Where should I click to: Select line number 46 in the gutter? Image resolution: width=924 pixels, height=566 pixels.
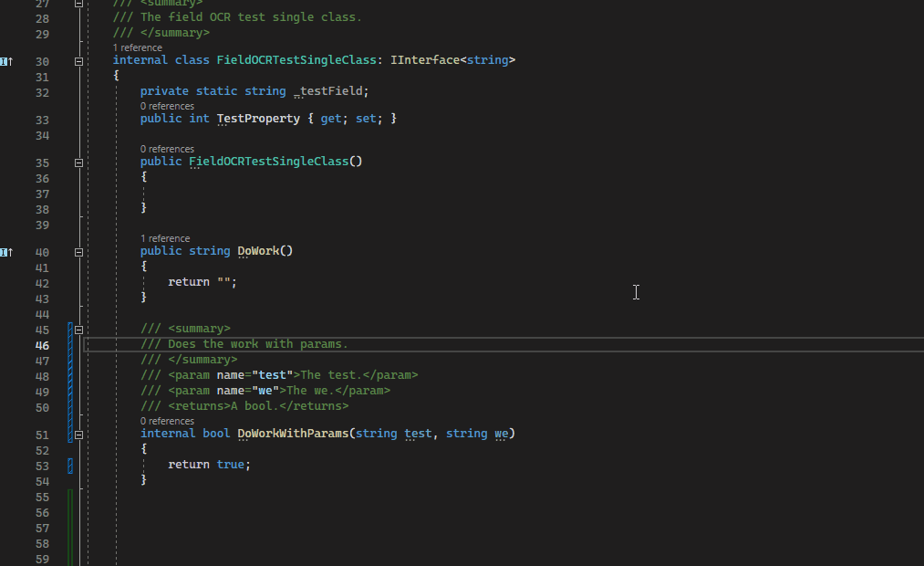[x=43, y=346]
